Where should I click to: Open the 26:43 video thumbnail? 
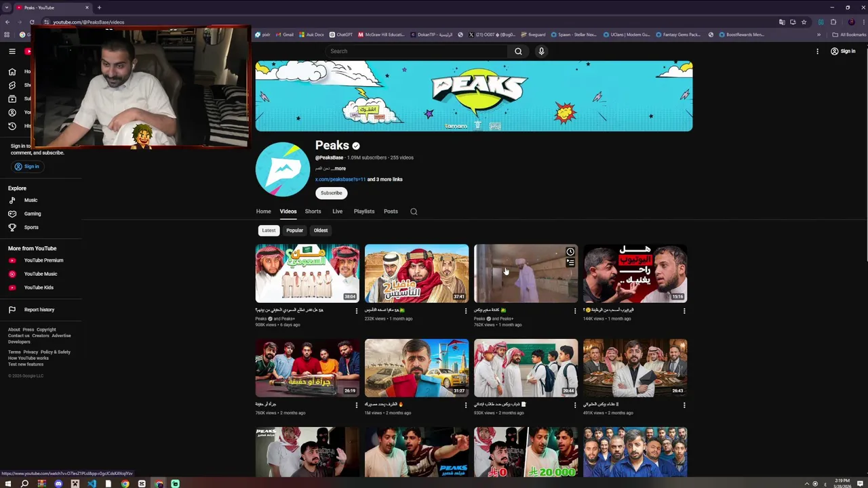(x=635, y=368)
